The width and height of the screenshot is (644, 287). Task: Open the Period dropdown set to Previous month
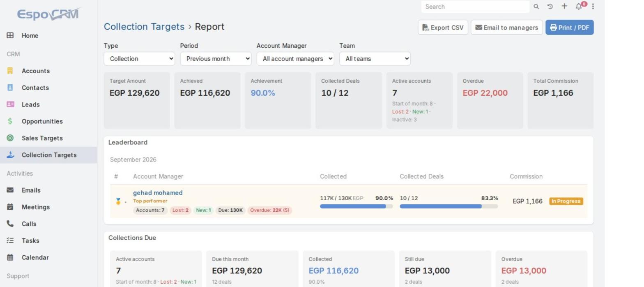click(x=216, y=58)
